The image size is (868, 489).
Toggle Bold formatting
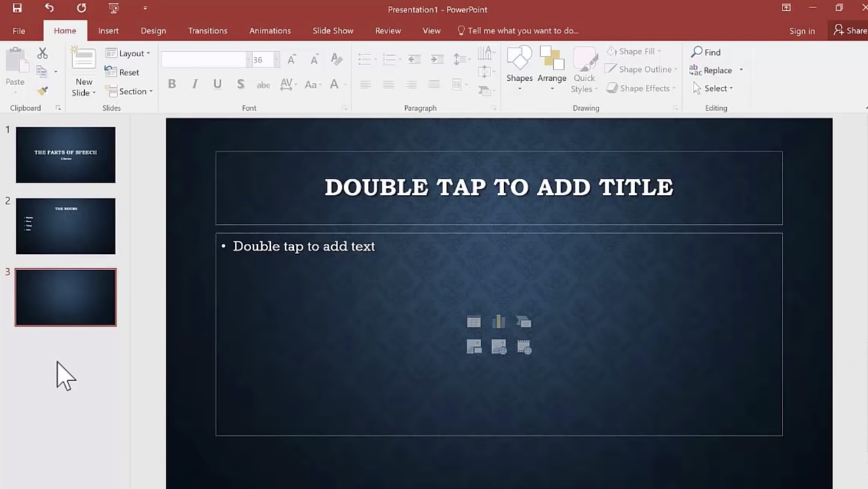[172, 84]
